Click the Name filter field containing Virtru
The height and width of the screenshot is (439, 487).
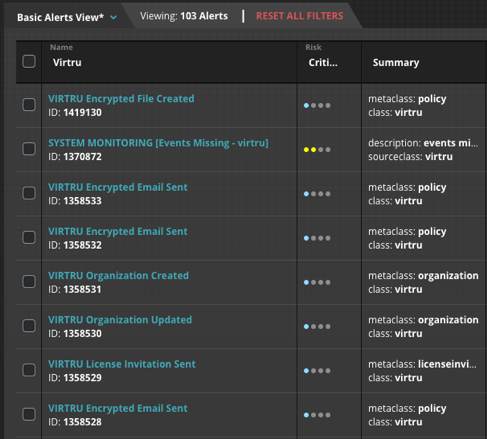coord(169,62)
